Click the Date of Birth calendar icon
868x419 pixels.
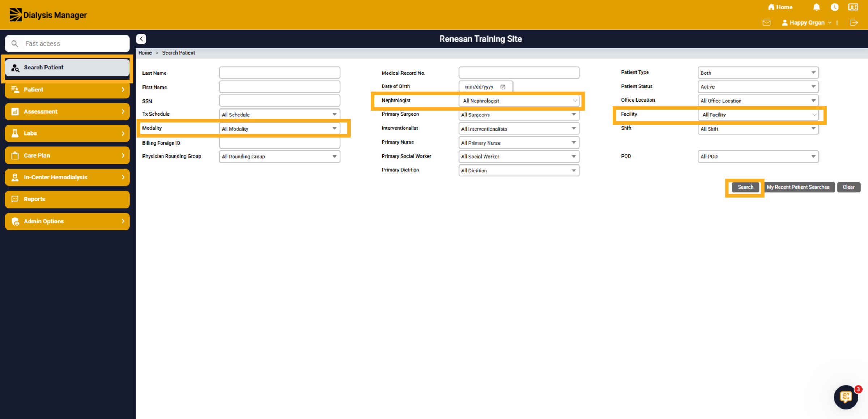[503, 87]
